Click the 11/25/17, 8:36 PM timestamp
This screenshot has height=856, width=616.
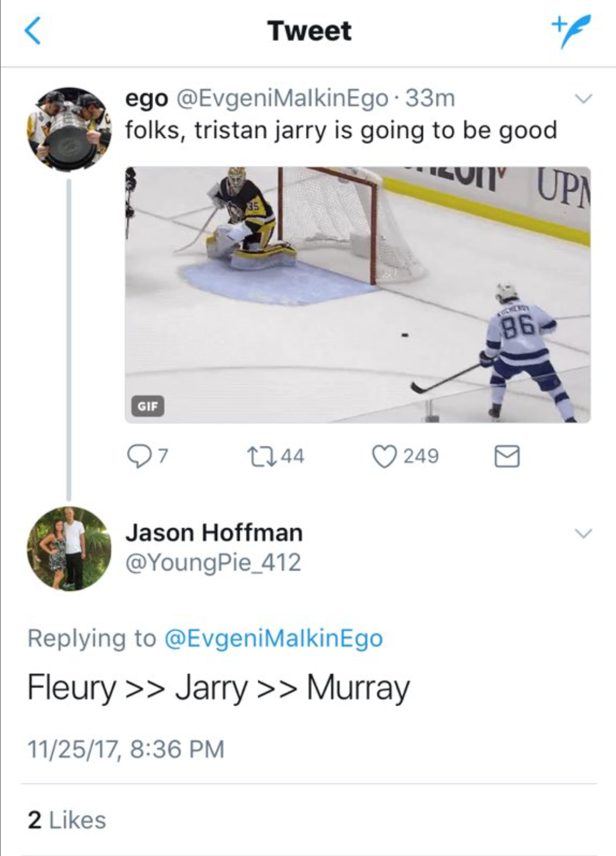126,749
